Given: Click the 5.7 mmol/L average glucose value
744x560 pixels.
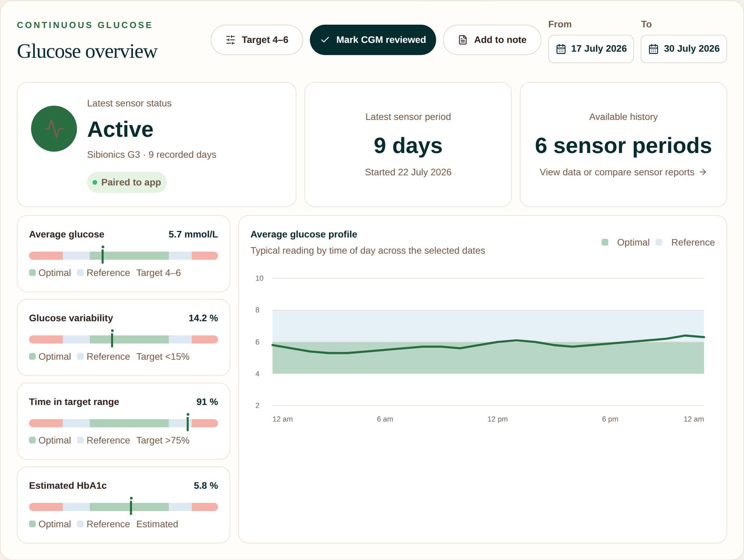Looking at the screenshot, I should pyautogui.click(x=193, y=234).
